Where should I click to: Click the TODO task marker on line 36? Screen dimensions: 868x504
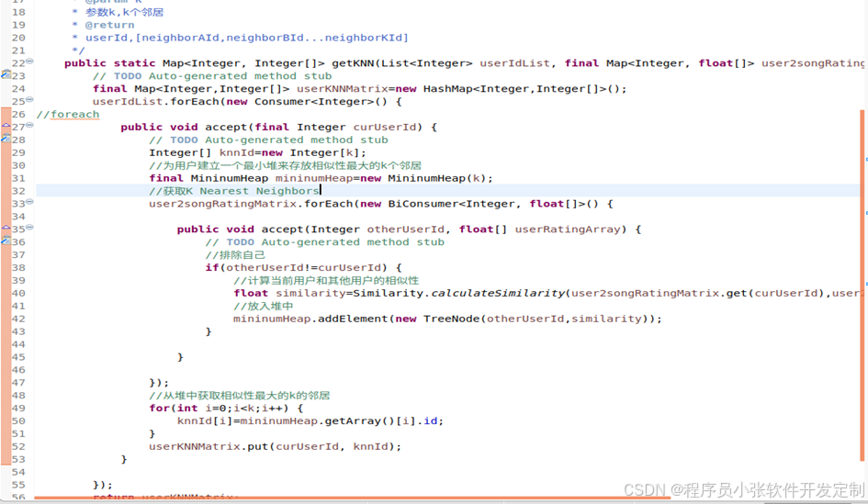click(x=6, y=241)
